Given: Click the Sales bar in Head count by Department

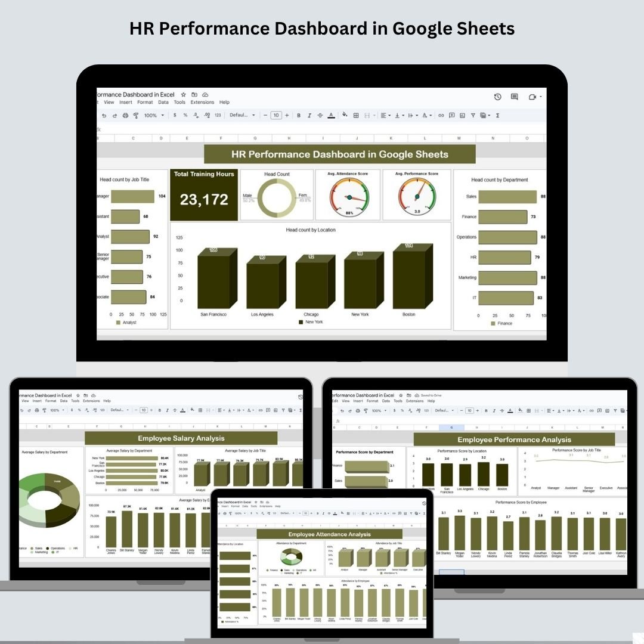Looking at the screenshot, I should (x=507, y=197).
